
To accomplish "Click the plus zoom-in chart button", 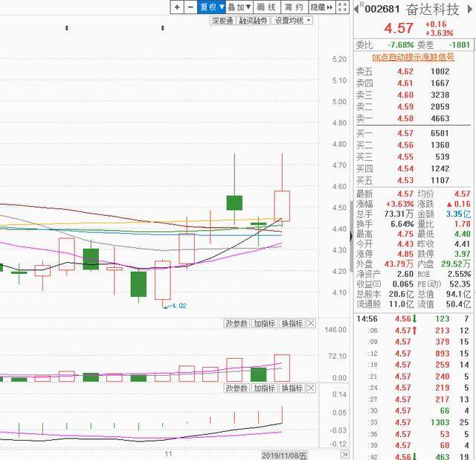I will (x=176, y=7).
